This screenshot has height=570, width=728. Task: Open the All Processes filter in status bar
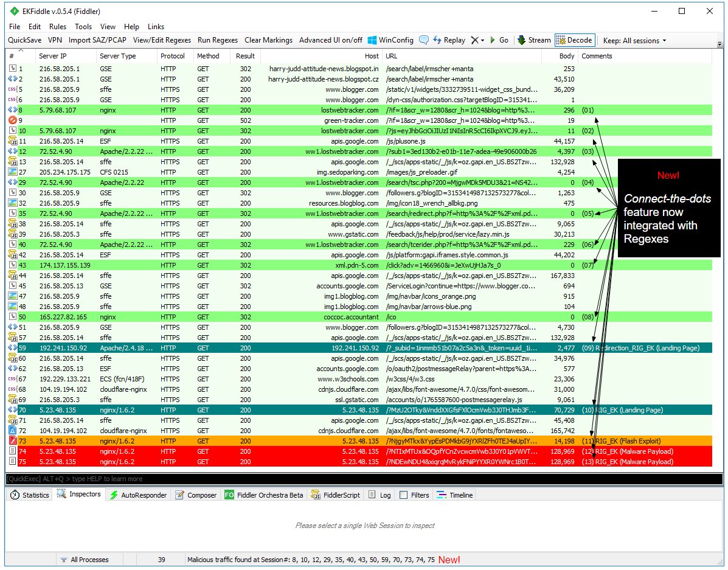(x=84, y=560)
